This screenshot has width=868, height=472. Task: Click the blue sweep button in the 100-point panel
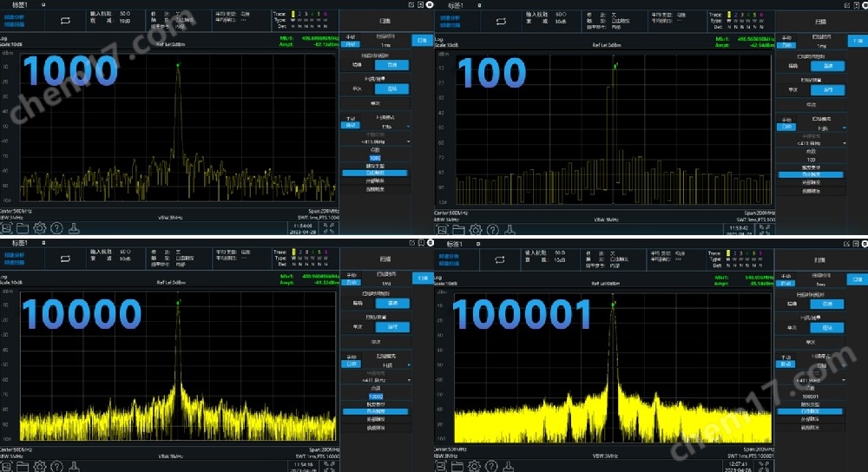858,41
